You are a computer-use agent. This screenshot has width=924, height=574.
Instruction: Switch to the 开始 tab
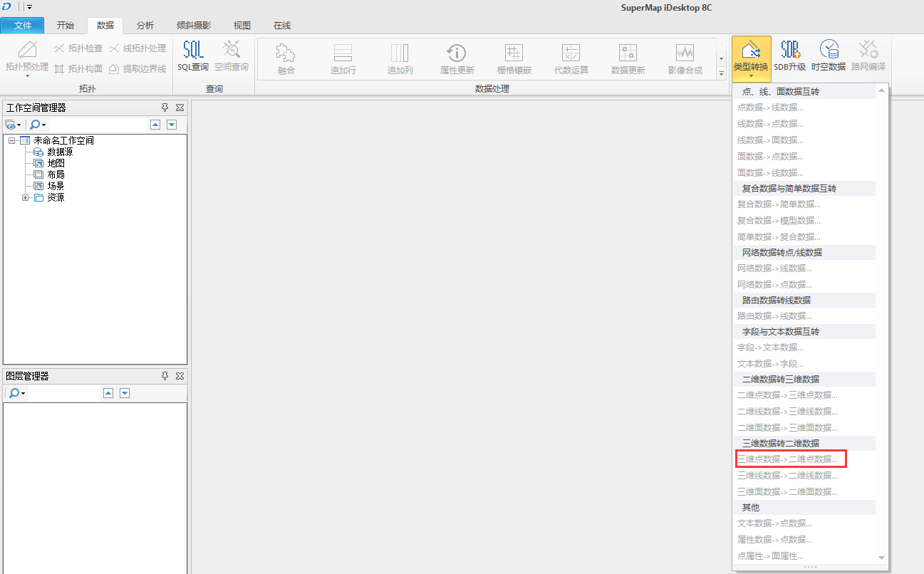pyautogui.click(x=66, y=25)
